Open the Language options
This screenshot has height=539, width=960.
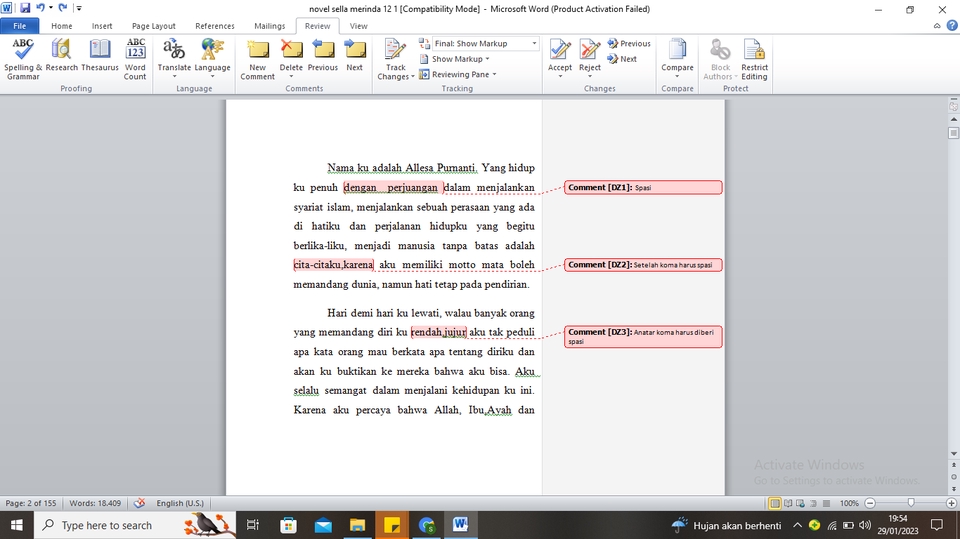click(x=212, y=58)
